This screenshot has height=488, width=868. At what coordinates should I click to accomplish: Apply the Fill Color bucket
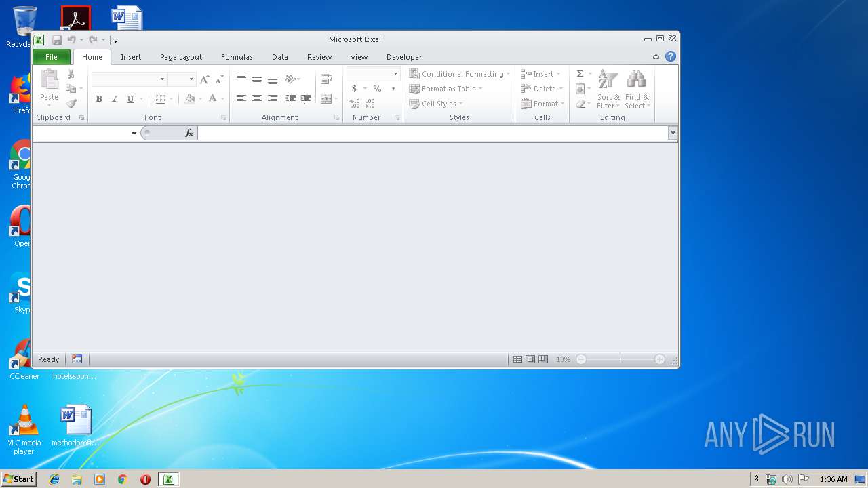point(190,99)
